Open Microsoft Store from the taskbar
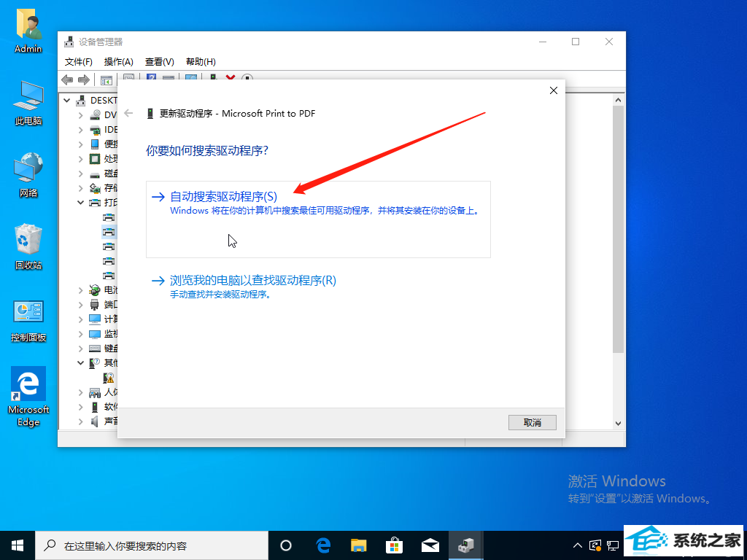747x560 pixels. coord(395,545)
